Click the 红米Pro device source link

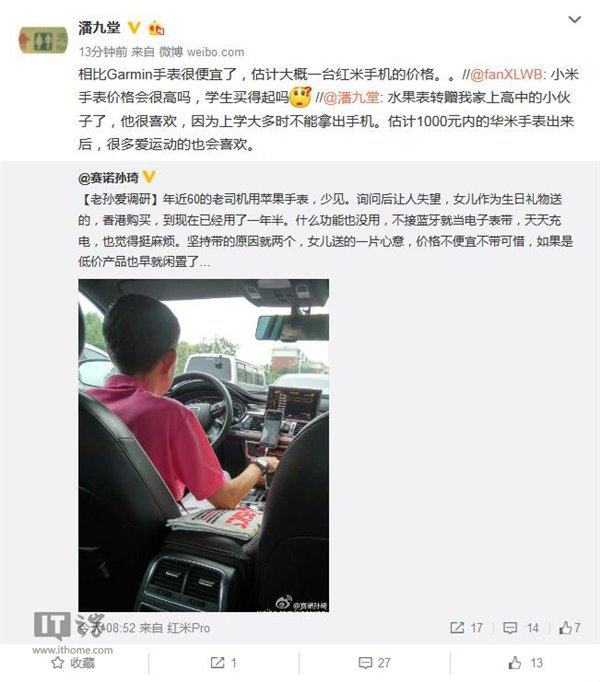tap(189, 628)
